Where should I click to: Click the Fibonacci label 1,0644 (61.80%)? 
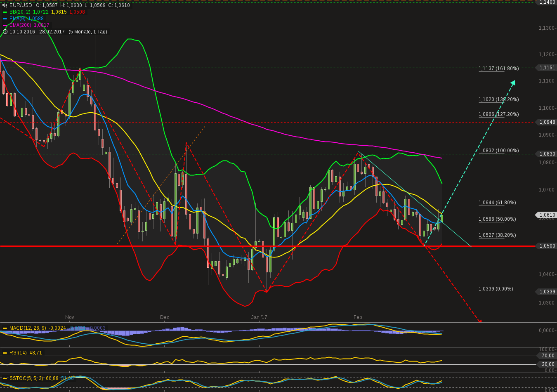tap(497, 203)
